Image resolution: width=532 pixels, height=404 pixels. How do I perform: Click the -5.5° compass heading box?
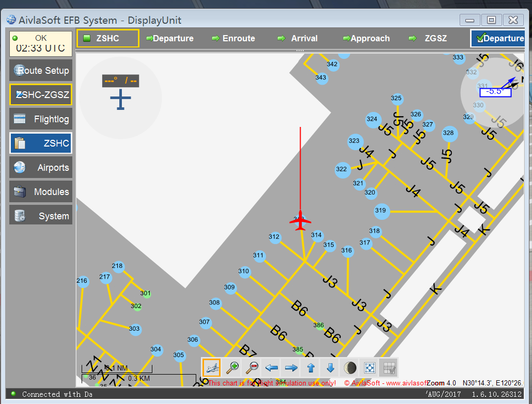[495, 92]
